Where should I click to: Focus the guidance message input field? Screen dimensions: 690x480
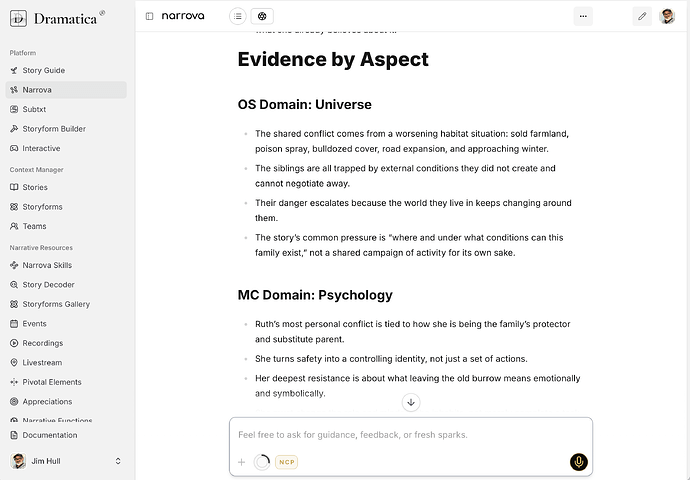click(411, 435)
